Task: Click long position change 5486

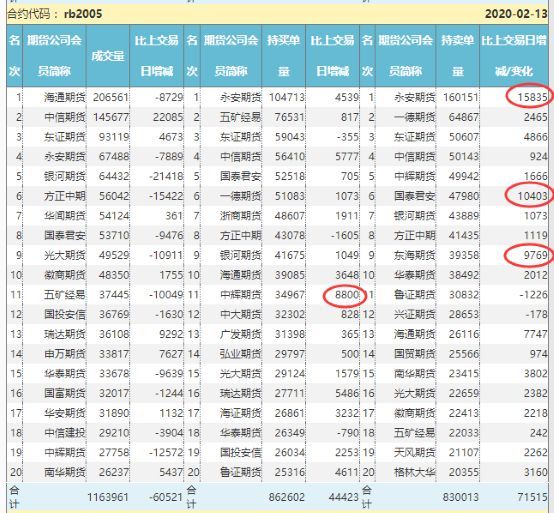Action: 347,393
